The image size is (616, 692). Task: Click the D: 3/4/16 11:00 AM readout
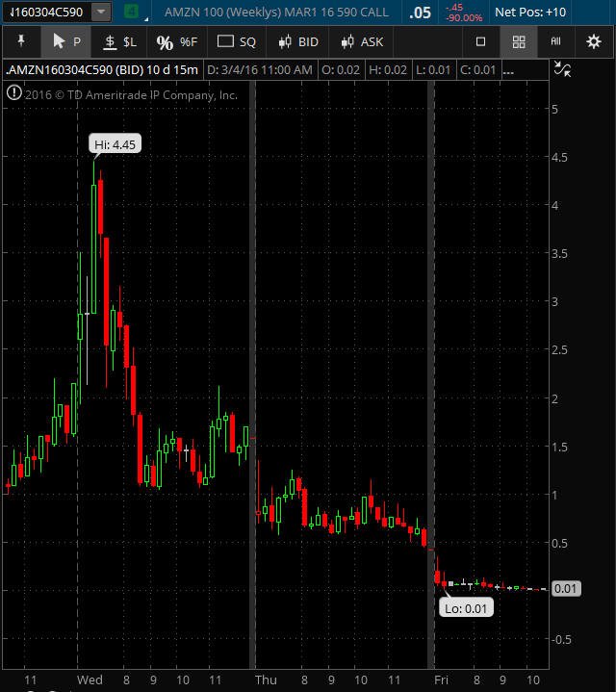coord(260,69)
